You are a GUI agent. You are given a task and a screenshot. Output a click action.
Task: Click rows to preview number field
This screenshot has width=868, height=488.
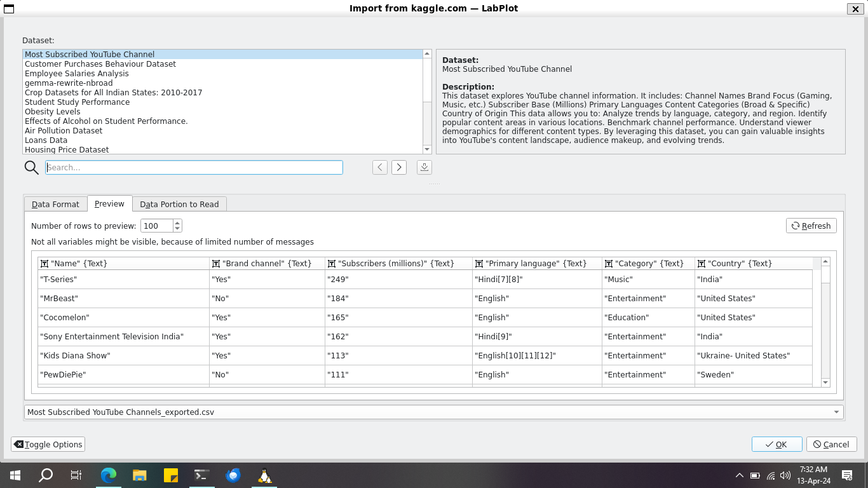(156, 226)
